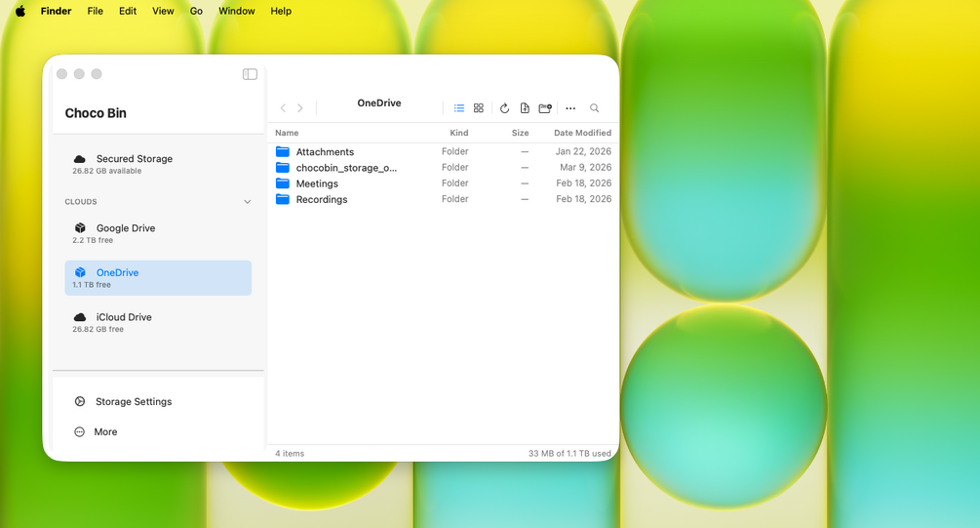Viewport: 980px width, 528px height.
Task: Select Secured Storage in the sidebar
Action: (158, 164)
